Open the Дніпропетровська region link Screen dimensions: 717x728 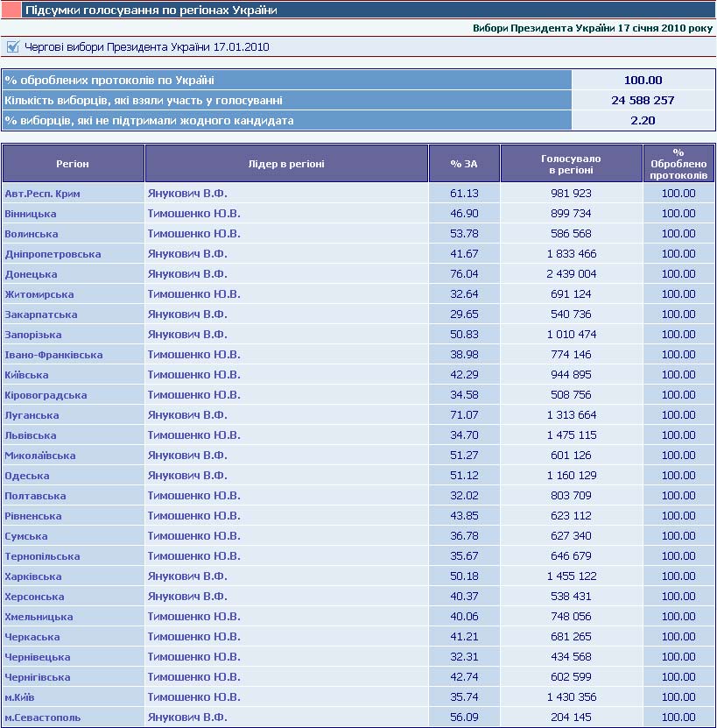(x=53, y=254)
